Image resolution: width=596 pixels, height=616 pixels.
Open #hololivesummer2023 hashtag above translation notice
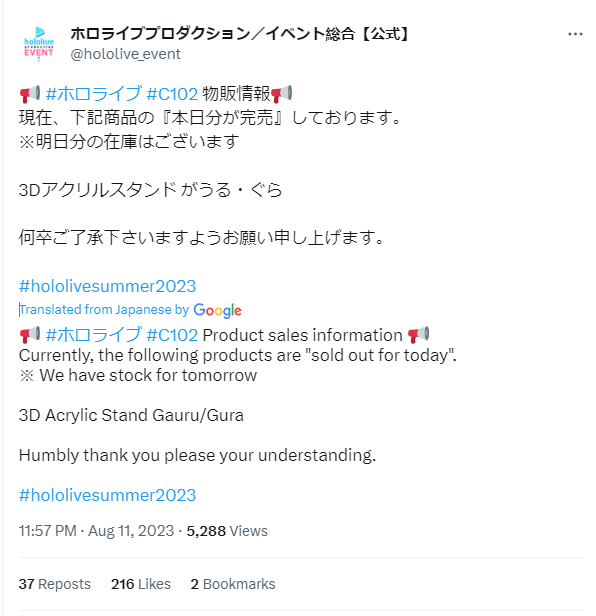pos(107,286)
